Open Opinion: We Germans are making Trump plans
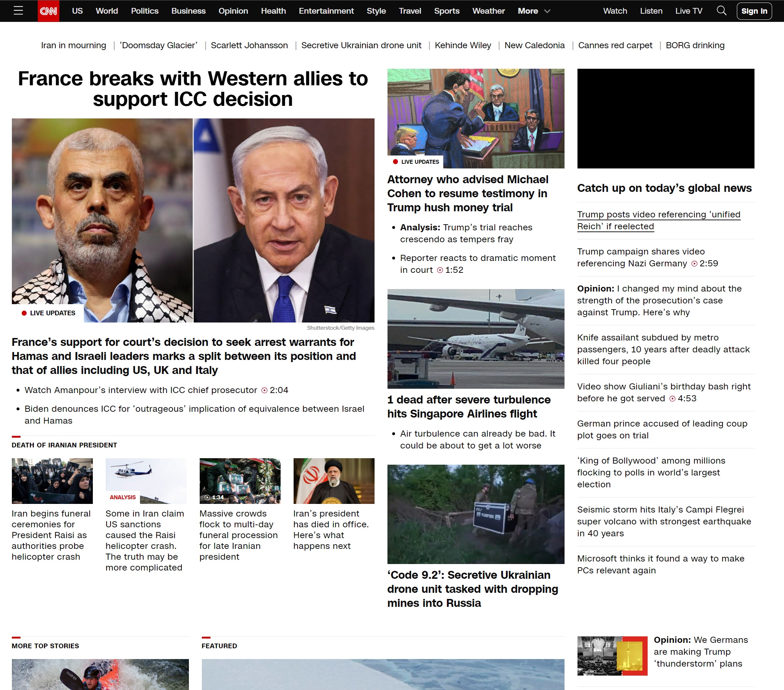The height and width of the screenshot is (690, 784). click(x=701, y=651)
